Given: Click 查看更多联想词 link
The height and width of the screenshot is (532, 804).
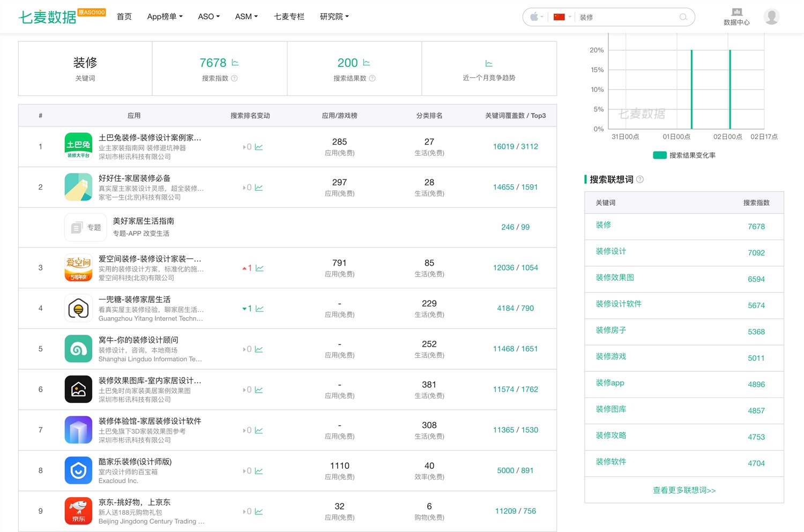Looking at the screenshot, I should tap(684, 490).
